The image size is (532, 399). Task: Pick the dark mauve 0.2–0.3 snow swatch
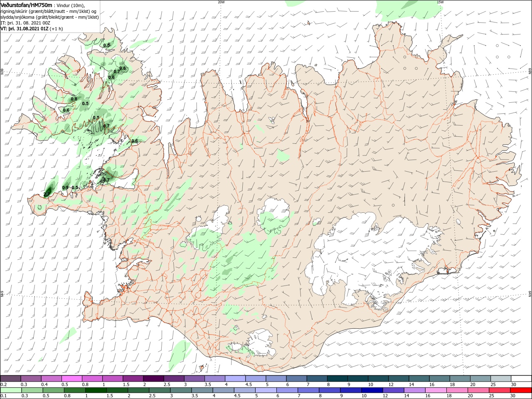point(11,379)
